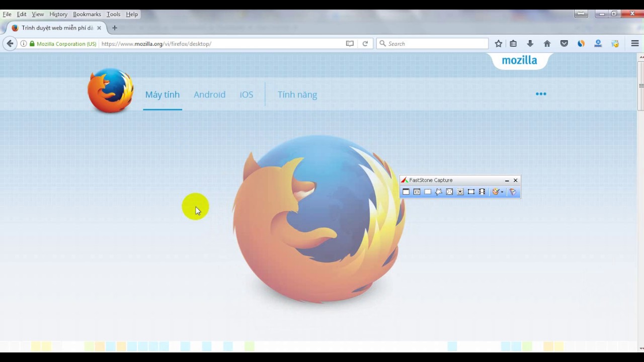Go to the Firefox home page icon
The height and width of the screenshot is (362, 644).
click(x=547, y=44)
